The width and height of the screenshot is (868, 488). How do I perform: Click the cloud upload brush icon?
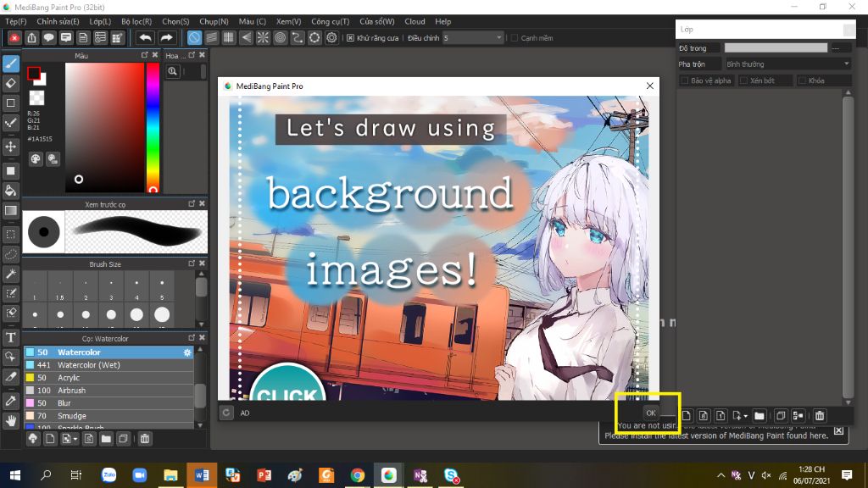click(x=33, y=439)
